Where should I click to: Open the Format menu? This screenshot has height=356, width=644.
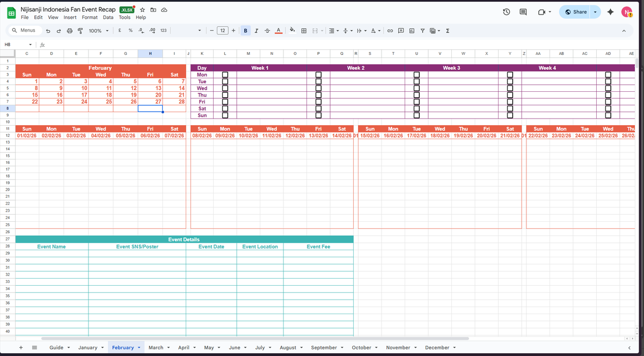(89, 17)
